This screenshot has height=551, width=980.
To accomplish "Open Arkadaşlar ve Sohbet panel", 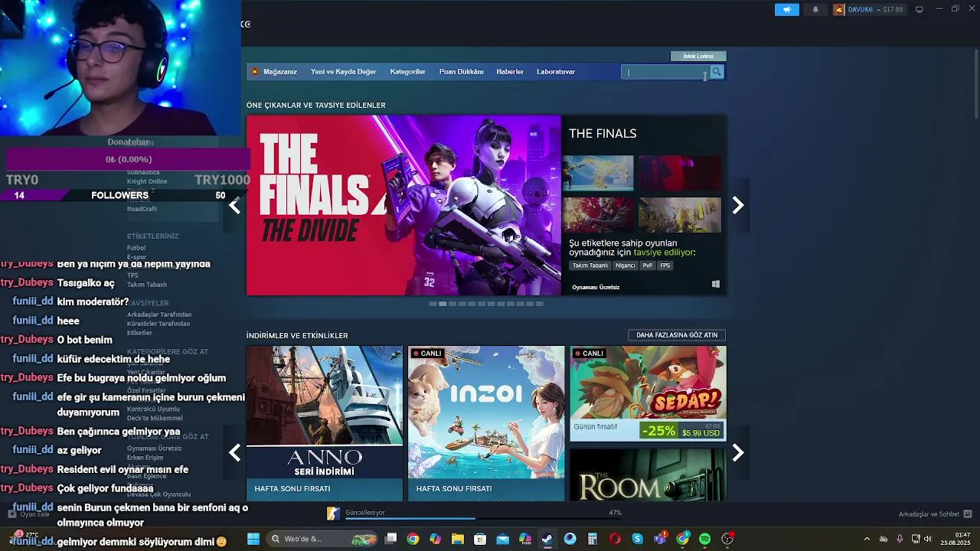I will tap(934, 514).
